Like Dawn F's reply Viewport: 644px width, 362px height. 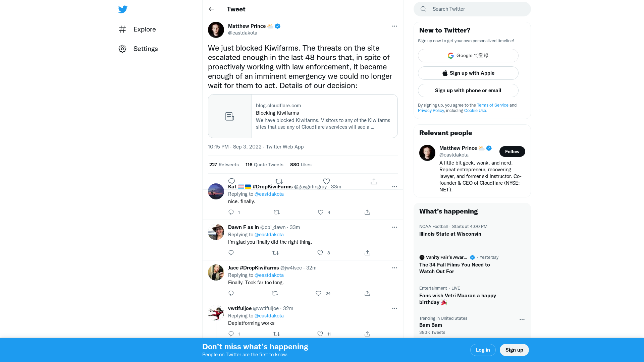point(320,253)
